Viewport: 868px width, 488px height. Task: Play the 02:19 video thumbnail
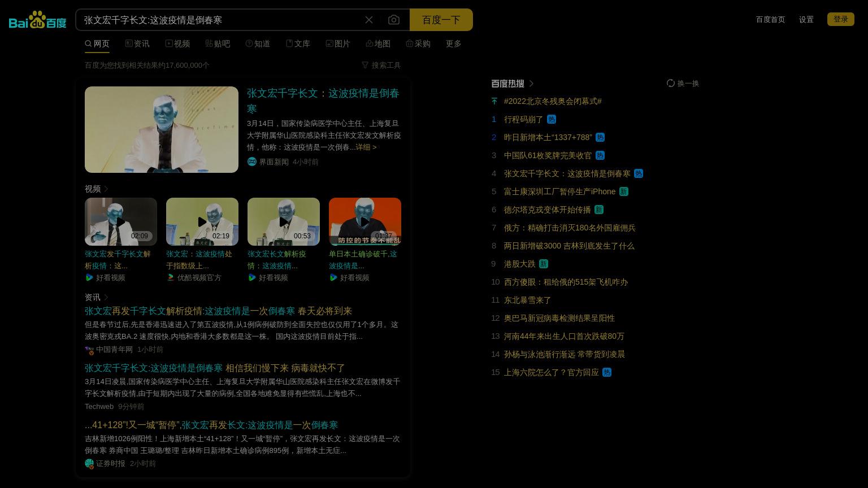click(202, 221)
